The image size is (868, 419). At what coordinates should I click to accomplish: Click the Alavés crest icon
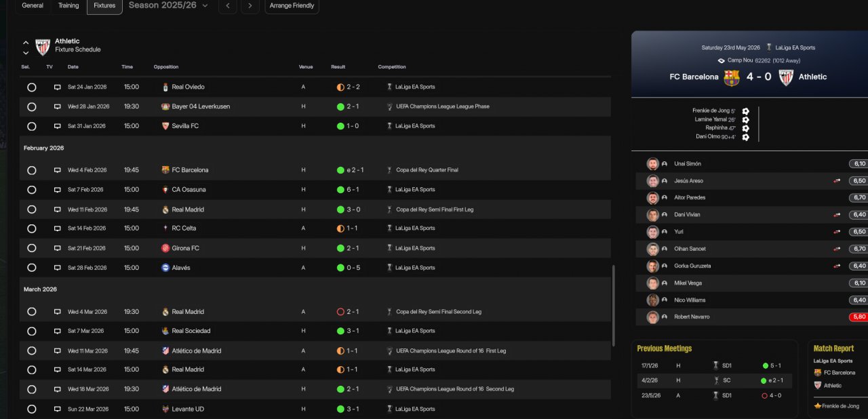click(x=165, y=268)
